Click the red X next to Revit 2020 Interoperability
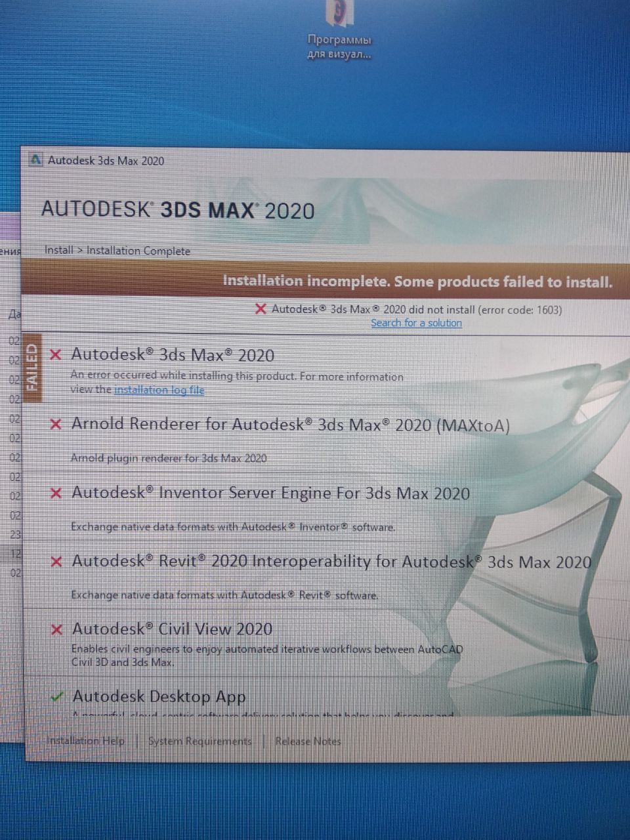The height and width of the screenshot is (840, 630). 56,562
